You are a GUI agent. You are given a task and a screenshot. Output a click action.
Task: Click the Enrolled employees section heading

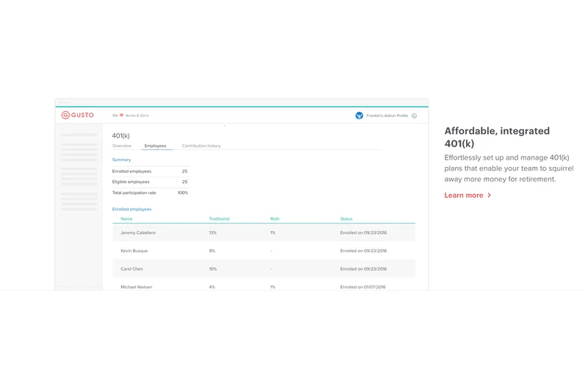click(132, 209)
